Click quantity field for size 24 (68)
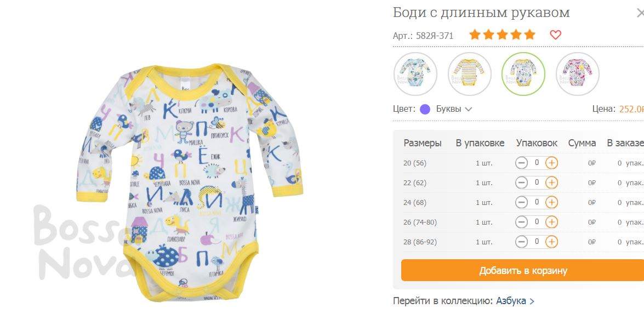The image size is (644, 314). pyautogui.click(x=537, y=202)
